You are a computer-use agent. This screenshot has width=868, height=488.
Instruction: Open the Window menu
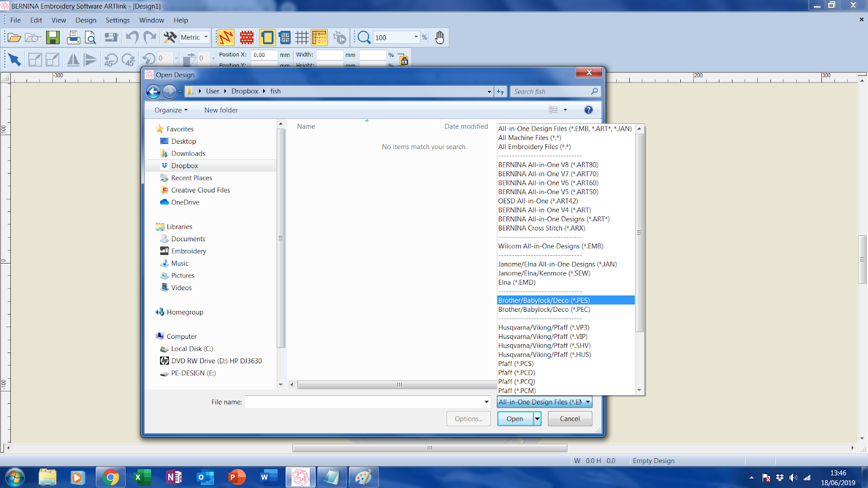[151, 20]
